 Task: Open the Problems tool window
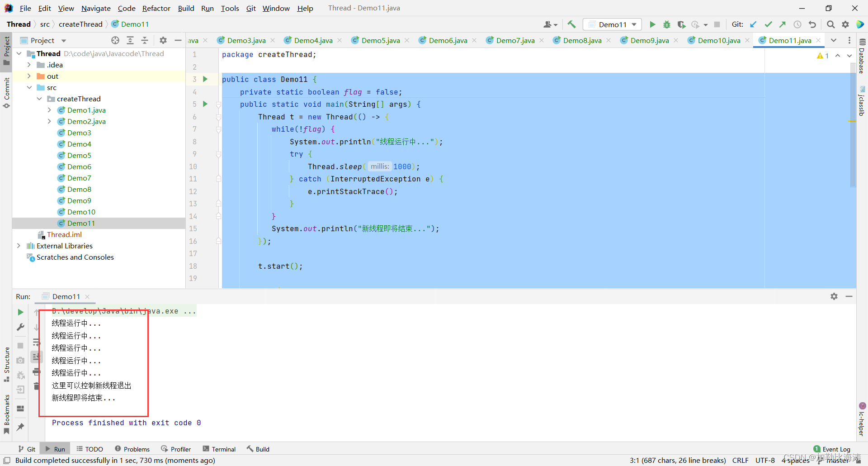coord(132,449)
